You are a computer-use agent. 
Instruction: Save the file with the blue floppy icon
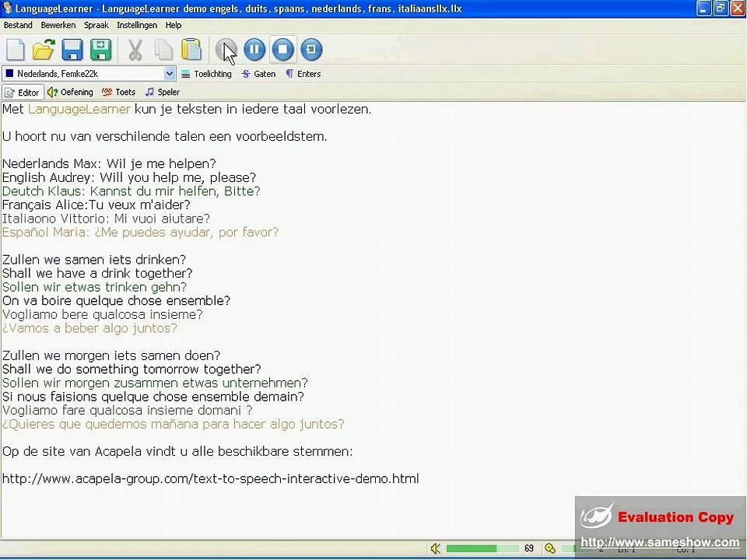tap(72, 50)
